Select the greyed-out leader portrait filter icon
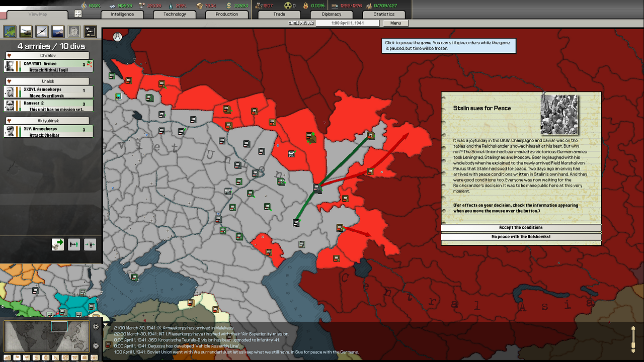 point(74,31)
